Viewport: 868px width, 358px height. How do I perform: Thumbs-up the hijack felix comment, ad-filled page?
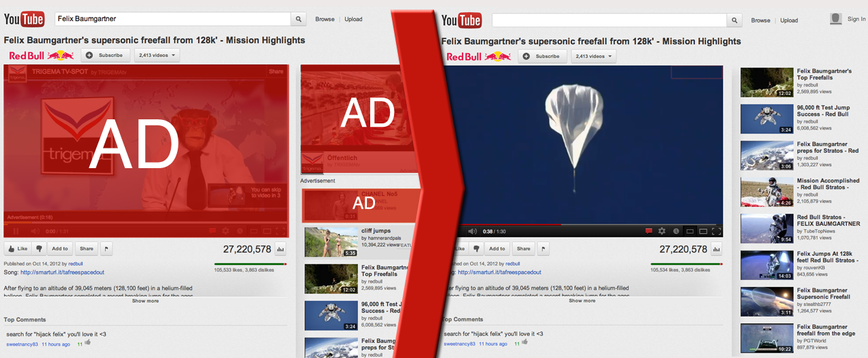(x=88, y=343)
